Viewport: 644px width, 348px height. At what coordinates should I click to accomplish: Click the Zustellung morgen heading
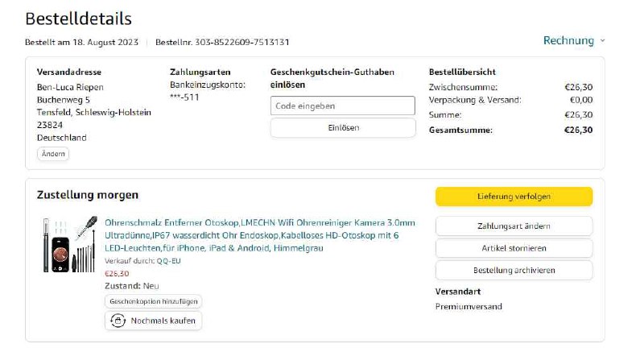[88, 195]
